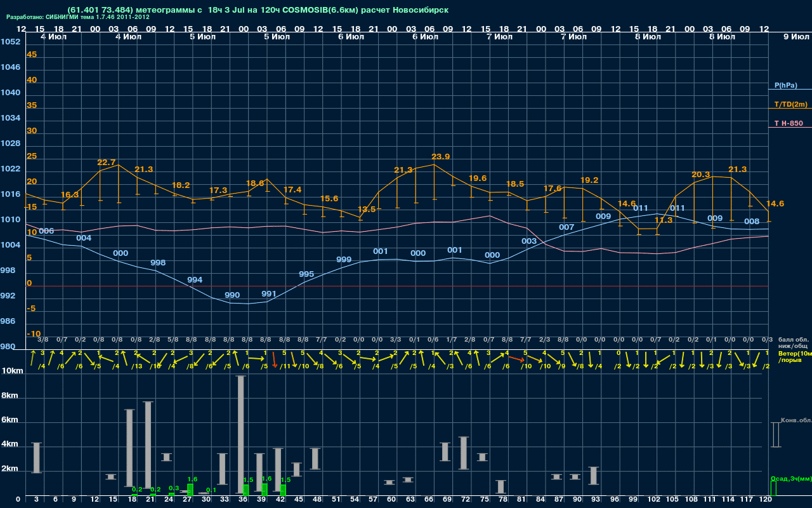Click the 007 pressure label
Image resolution: width=812 pixels, height=508 pixels.
(566, 227)
